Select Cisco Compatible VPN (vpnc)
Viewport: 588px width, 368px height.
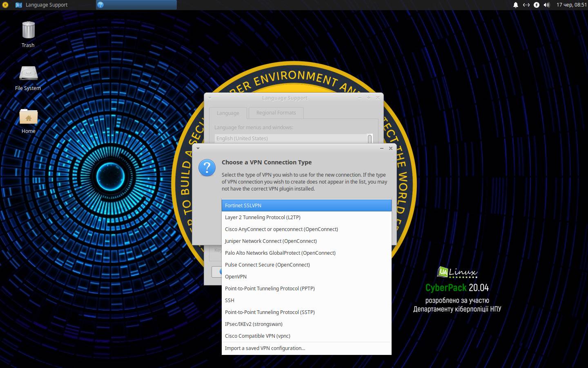pyautogui.click(x=306, y=336)
